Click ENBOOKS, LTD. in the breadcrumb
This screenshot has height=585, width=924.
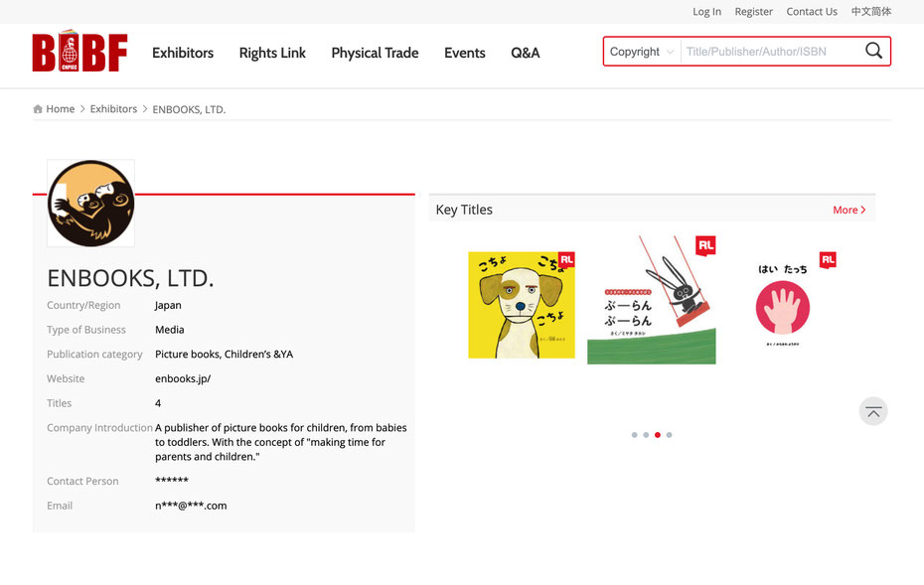[189, 109]
